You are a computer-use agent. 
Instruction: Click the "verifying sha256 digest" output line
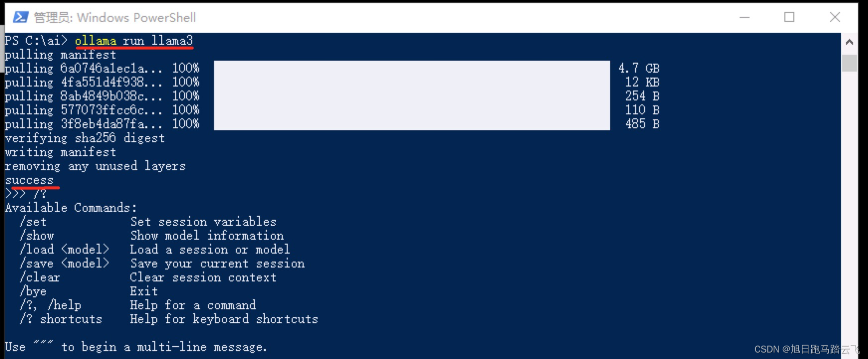85,138
